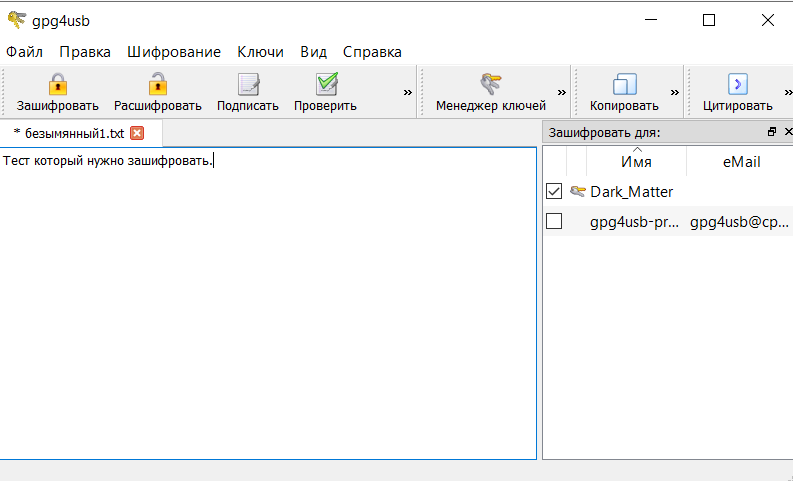Expand overflow arrows after Копировать

pos(674,92)
